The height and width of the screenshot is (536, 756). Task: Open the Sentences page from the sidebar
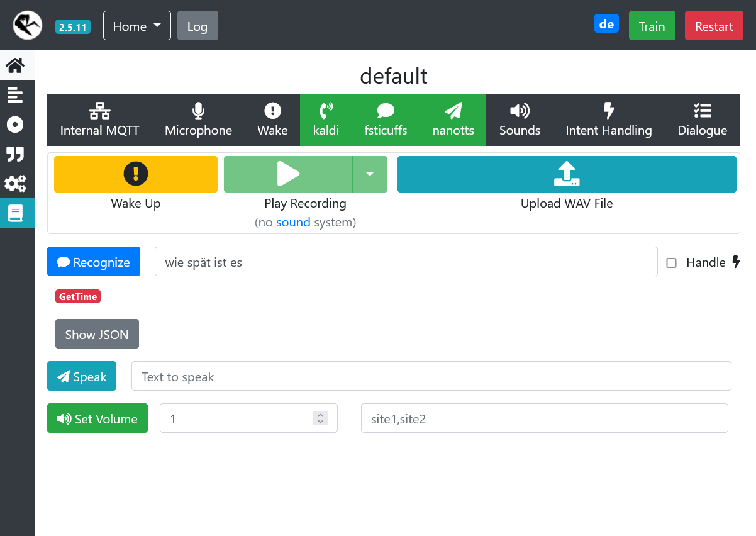coord(15,95)
